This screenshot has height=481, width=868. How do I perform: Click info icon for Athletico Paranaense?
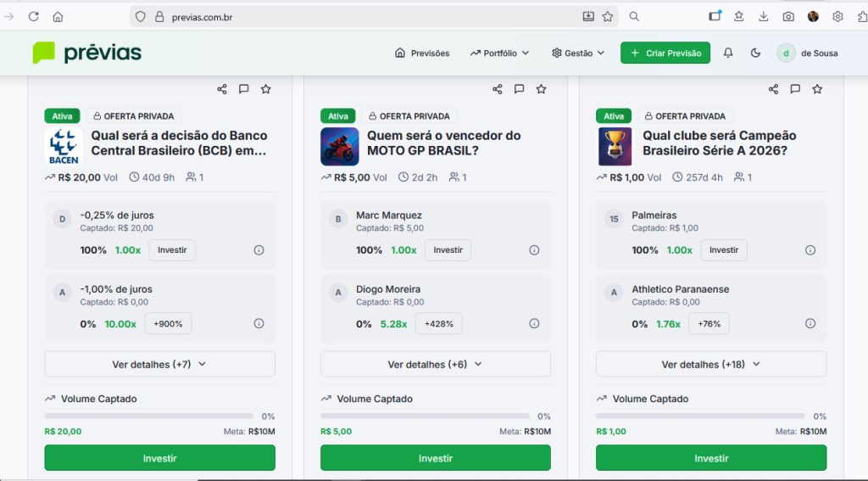pyautogui.click(x=810, y=323)
